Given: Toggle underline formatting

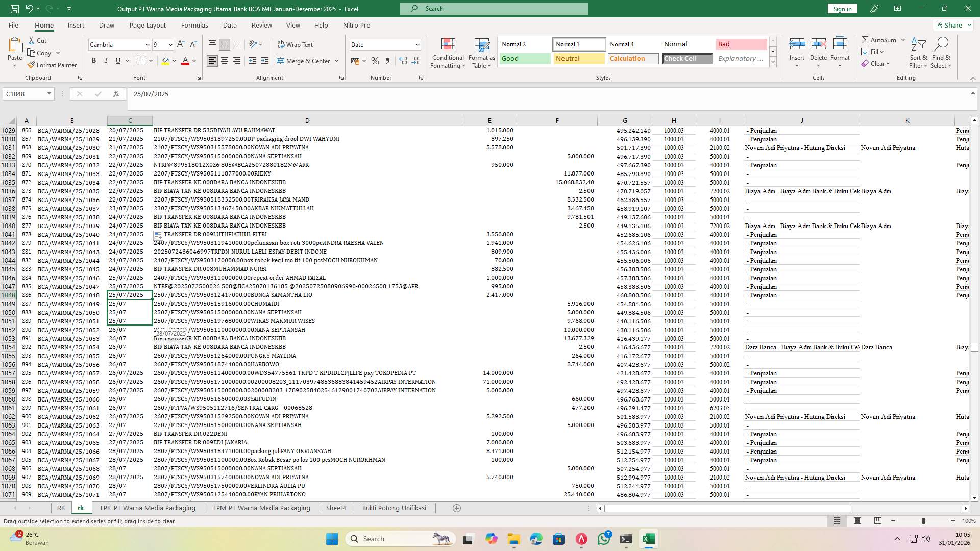Looking at the screenshot, I should pyautogui.click(x=117, y=60).
